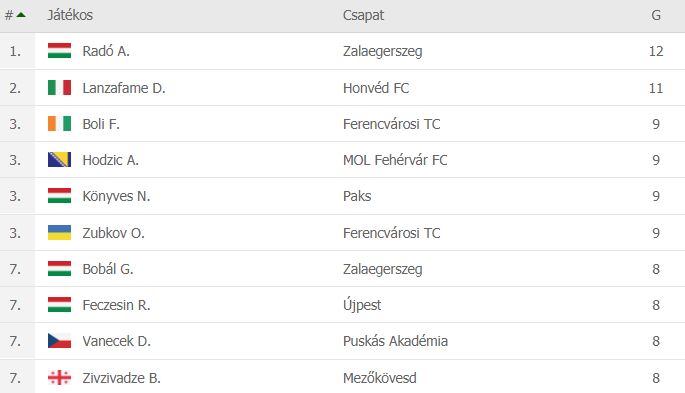The width and height of the screenshot is (685, 393).
Task: Open Mezőkövesd team link
Action: click(380, 378)
